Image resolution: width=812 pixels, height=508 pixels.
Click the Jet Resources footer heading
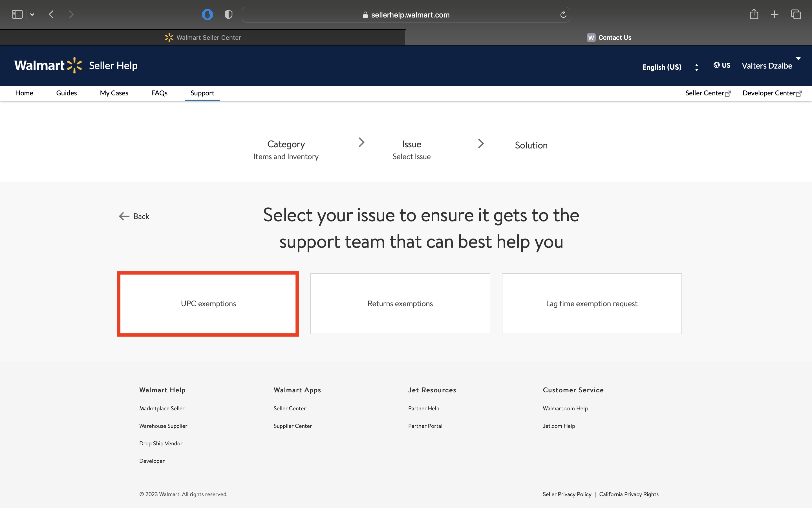[432, 390]
